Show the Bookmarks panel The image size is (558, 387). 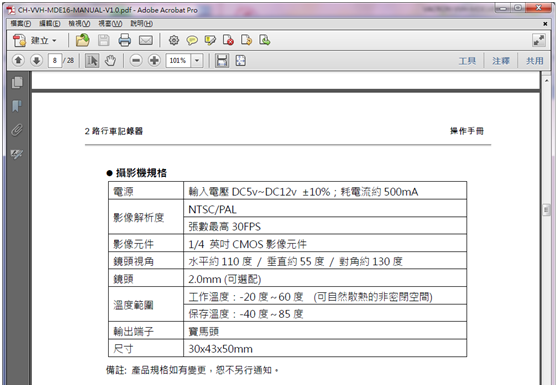(17, 106)
